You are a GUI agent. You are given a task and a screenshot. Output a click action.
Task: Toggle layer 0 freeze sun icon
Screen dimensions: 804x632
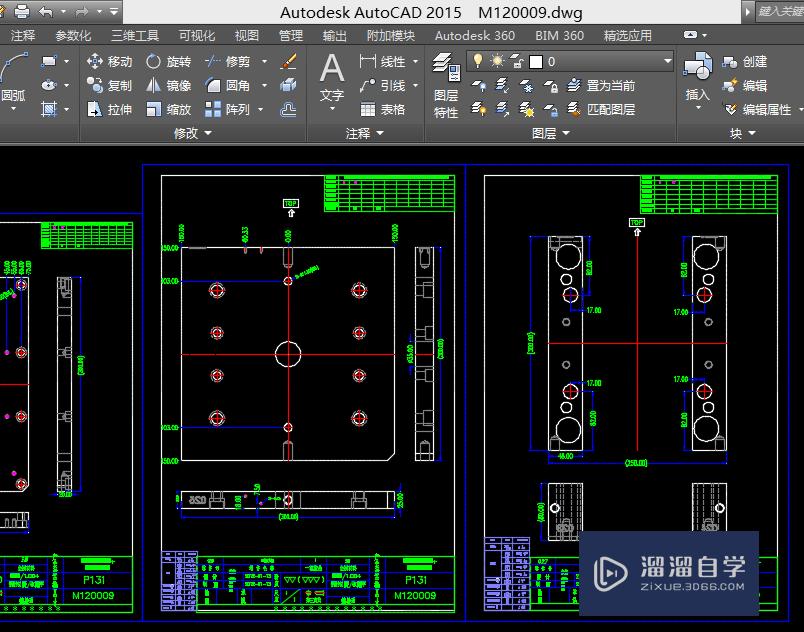[496, 62]
